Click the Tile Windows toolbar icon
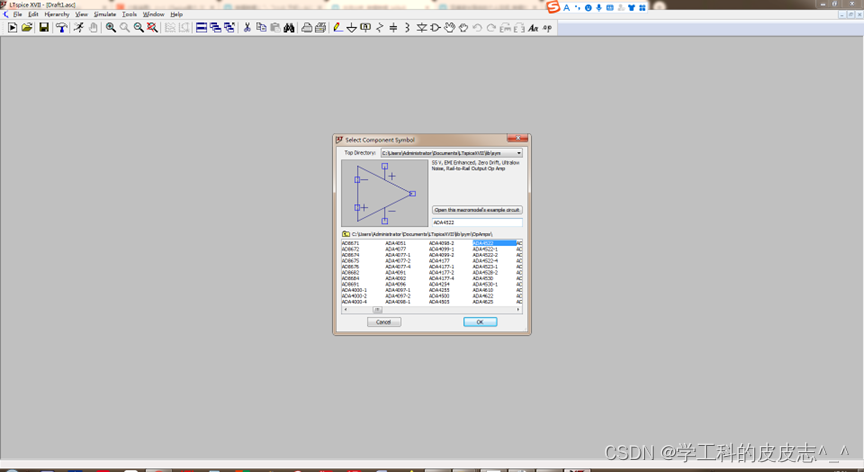Viewport: 864px width, 472px height. click(202, 28)
